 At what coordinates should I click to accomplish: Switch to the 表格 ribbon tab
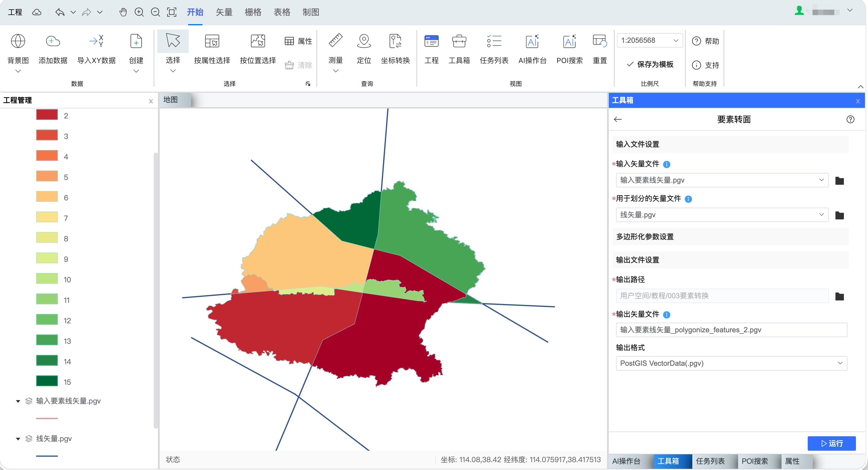coord(282,12)
